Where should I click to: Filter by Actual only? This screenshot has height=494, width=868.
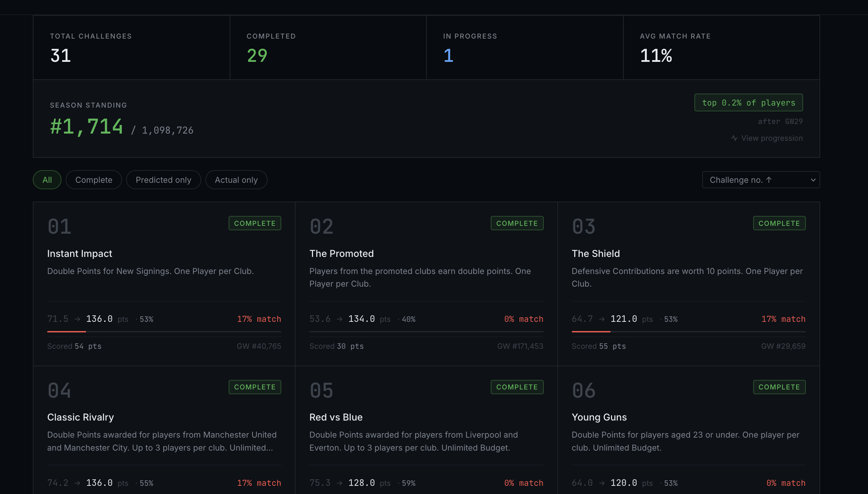point(236,180)
